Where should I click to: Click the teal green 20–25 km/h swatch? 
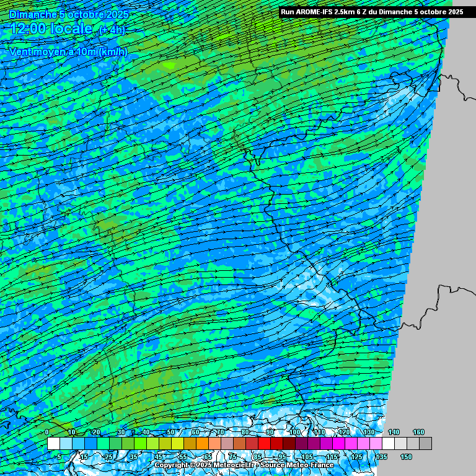[103, 444]
